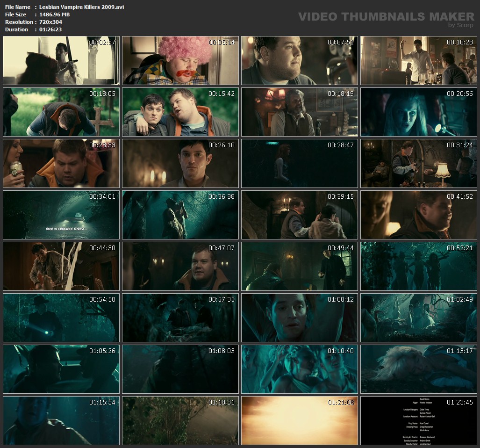Select the thumbnail stamped 00:36:38
The width and height of the screenshot is (480, 448).
point(180,215)
